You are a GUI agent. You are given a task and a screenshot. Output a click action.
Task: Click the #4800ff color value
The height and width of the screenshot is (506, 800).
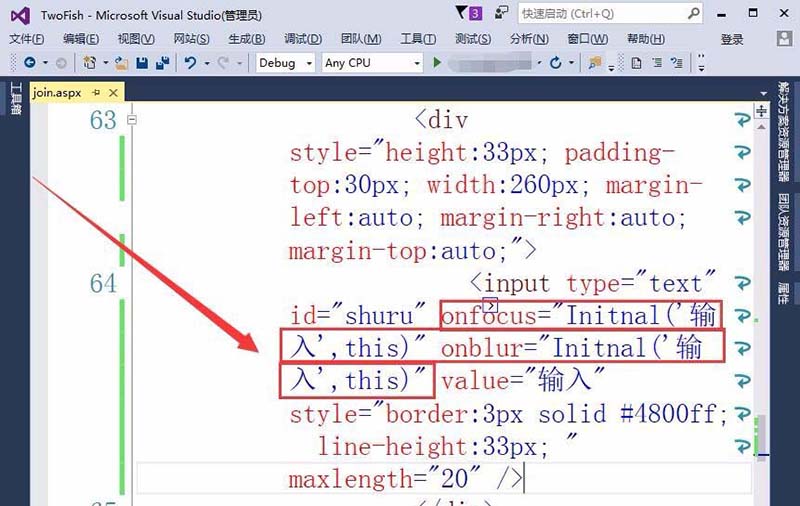coord(669,414)
